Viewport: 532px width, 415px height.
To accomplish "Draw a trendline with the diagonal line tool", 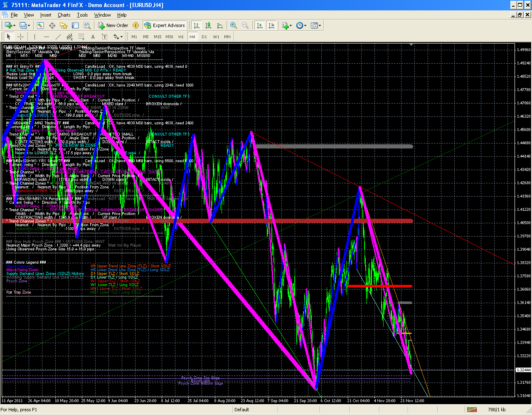I will [58, 37].
